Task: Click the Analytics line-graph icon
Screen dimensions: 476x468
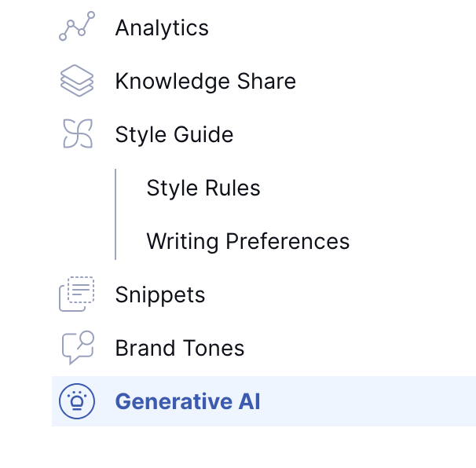Action: point(77,27)
